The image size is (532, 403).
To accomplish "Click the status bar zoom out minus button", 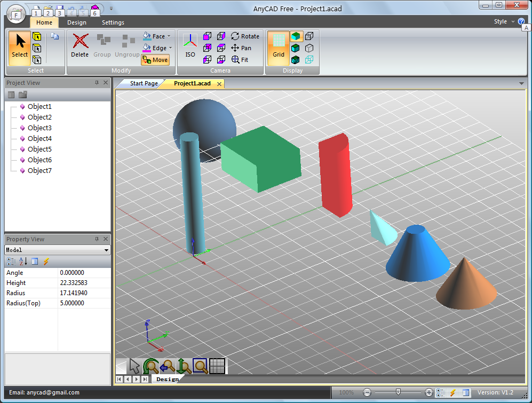I will coord(367,392).
